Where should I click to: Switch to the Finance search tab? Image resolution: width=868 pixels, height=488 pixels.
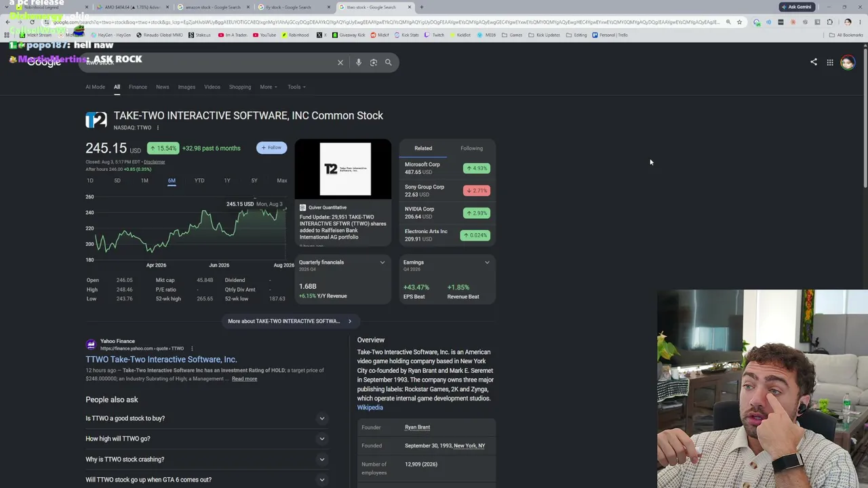click(138, 87)
